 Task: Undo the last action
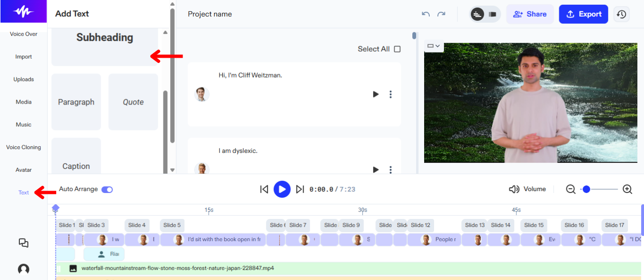click(x=425, y=14)
